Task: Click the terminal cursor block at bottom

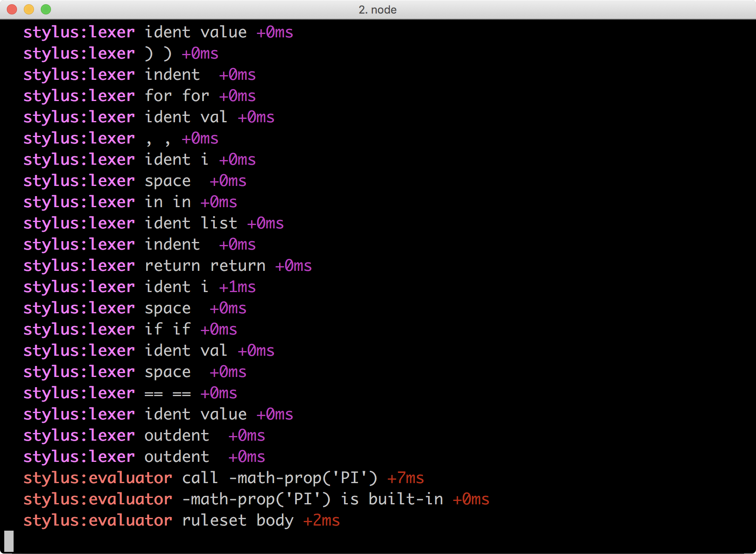Action: click(9, 541)
